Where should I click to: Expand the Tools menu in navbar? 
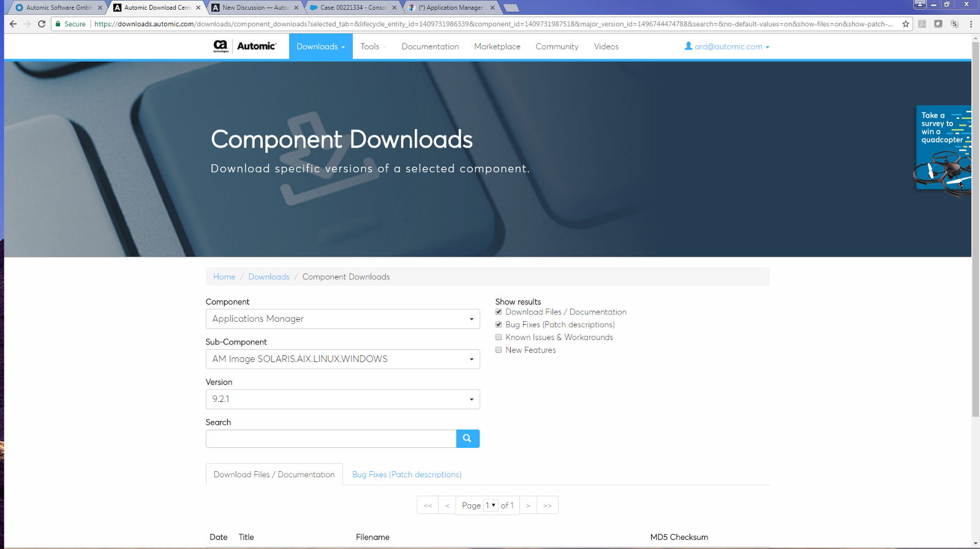373,47
